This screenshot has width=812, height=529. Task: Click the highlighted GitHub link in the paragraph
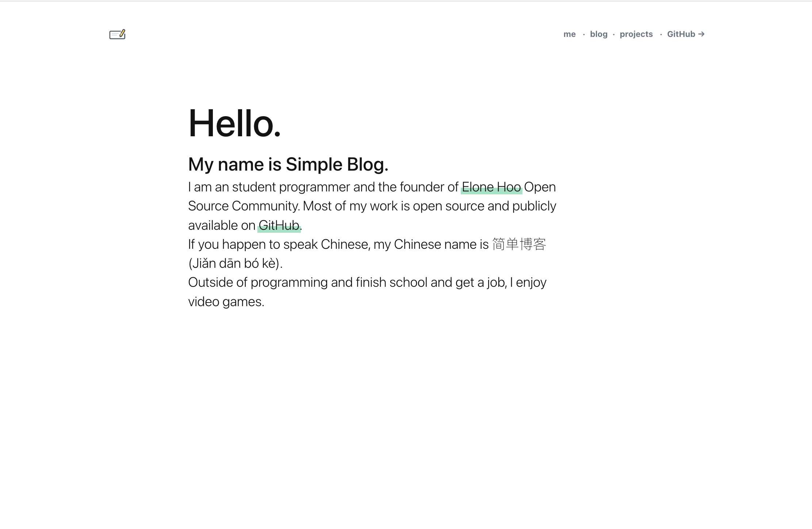point(279,225)
